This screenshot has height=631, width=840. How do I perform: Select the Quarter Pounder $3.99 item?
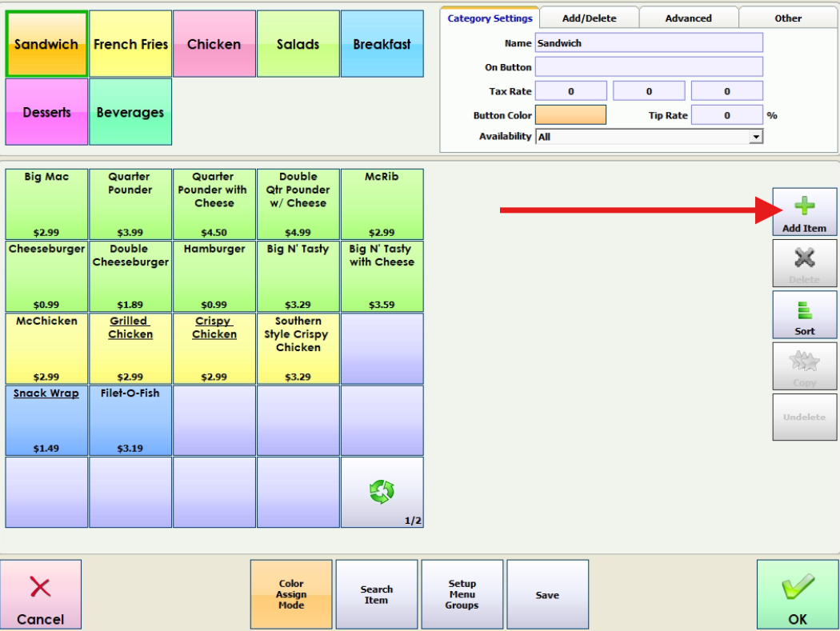pyautogui.click(x=130, y=204)
